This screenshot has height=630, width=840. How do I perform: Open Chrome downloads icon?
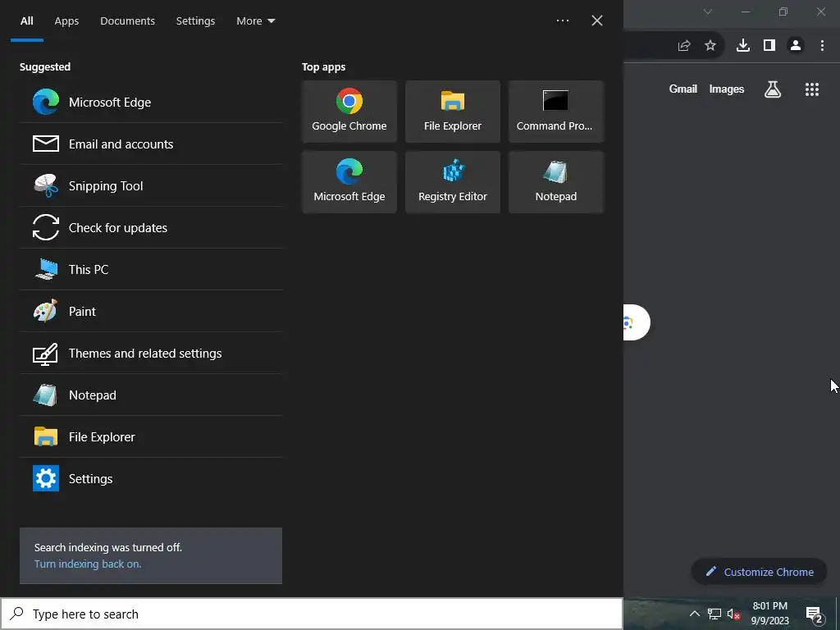pos(743,46)
